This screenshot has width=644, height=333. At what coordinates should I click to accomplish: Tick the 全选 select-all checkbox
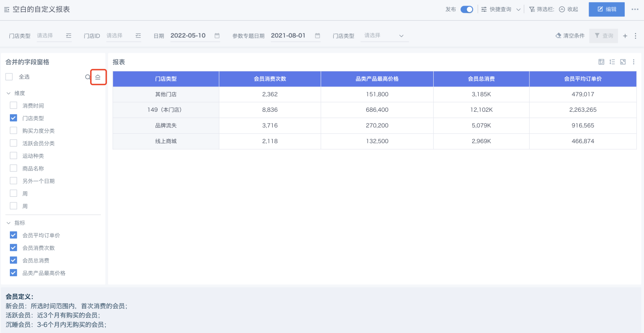pos(9,77)
